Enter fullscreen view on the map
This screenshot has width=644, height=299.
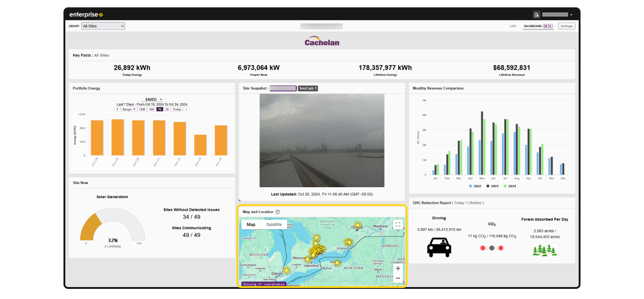398,224
